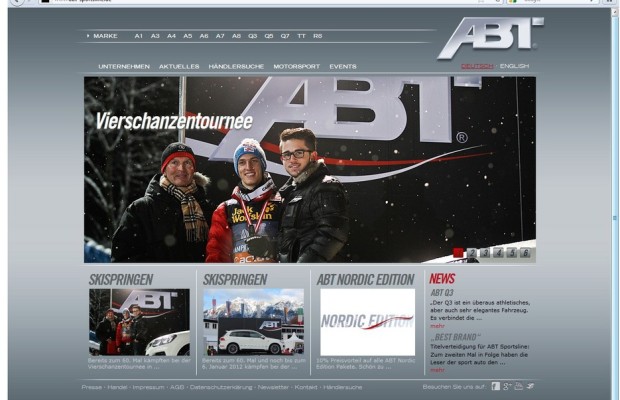Image resolution: width=620 pixels, height=400 pixels.
Task: Select the A8 model link
Action: click(x=236, y=36)
